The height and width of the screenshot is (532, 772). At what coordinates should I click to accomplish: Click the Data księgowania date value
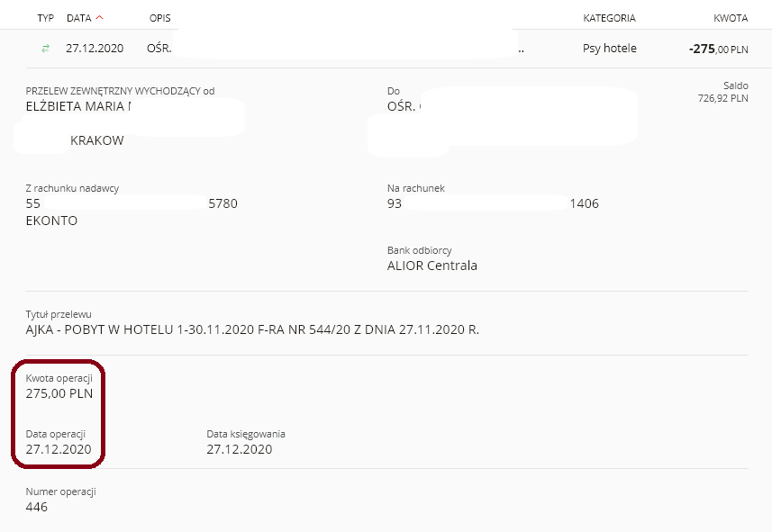pos(240,449)
